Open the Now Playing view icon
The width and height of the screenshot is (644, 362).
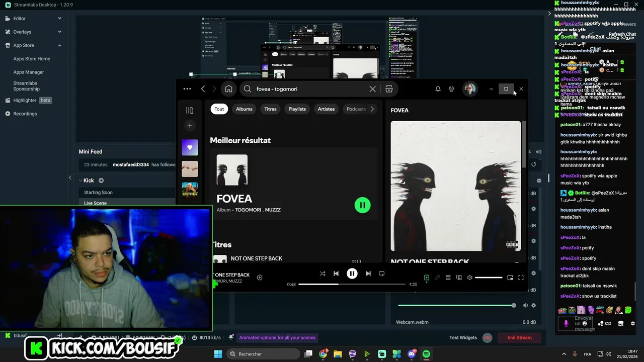pos(427,278)
